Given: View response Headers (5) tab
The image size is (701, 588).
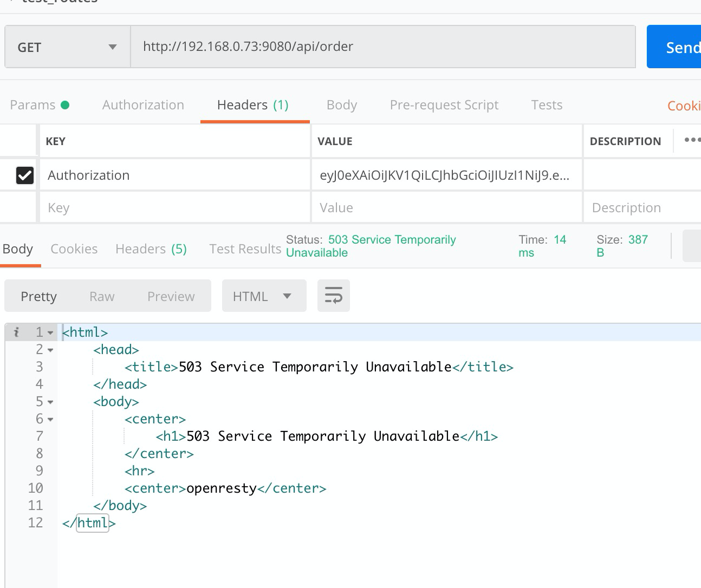Looking at the screenshot, I should [150, 249].
